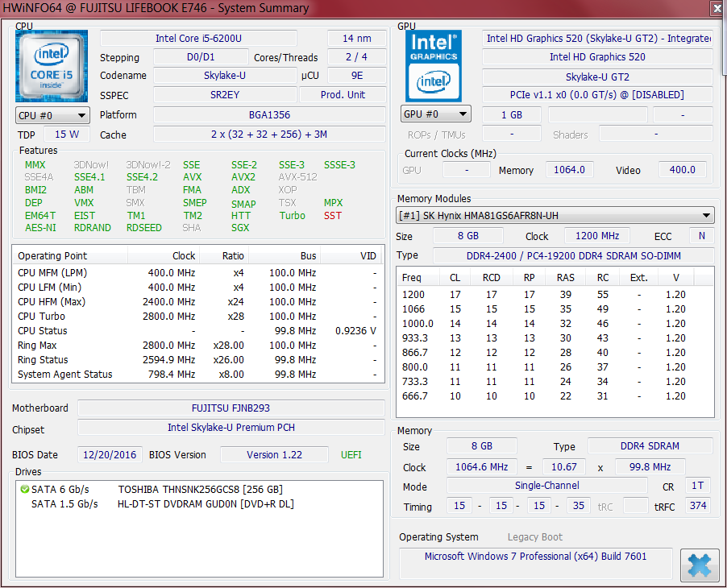The height and width of the screenshot is (588, 727).
Task: Click the SGX feature flag
Action: pos(240,228)
